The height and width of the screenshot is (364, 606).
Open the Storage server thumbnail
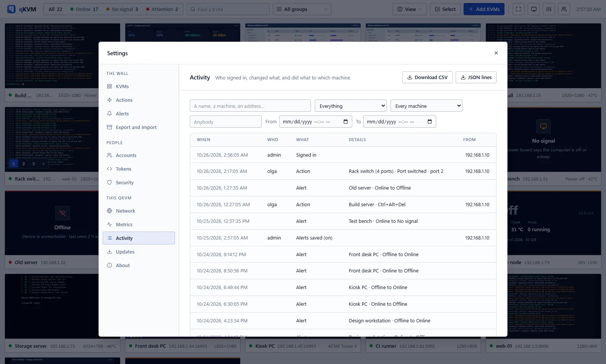pos(62,306)
